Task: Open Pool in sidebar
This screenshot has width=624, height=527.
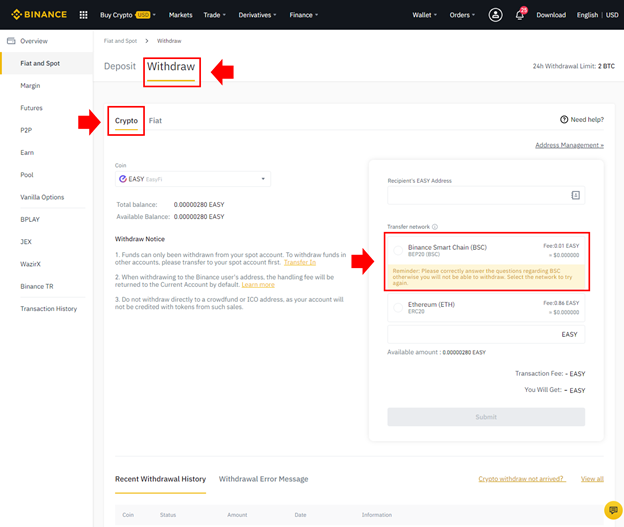Action: point(27,175)
